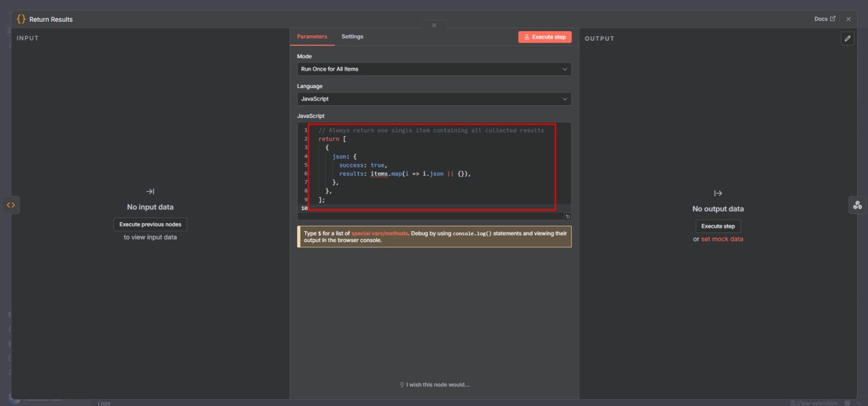
Task: Collapse the logs panel with the bottom-right chevron
Action: pyautogui.click(x=860, y=403)
